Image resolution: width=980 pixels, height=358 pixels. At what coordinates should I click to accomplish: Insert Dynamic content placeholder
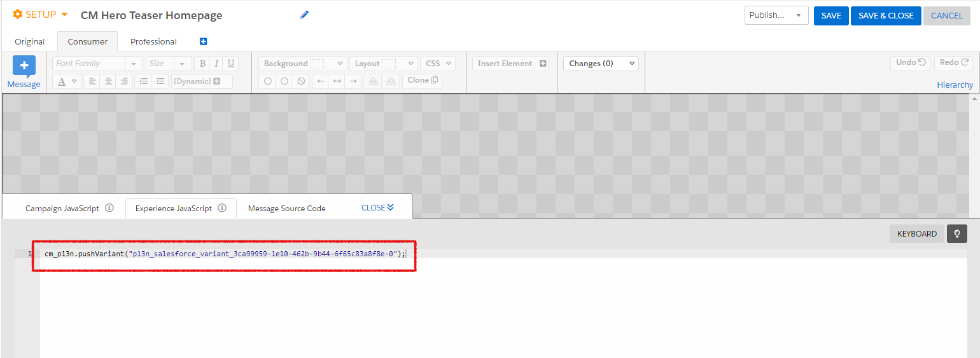(x=202, y=81)
